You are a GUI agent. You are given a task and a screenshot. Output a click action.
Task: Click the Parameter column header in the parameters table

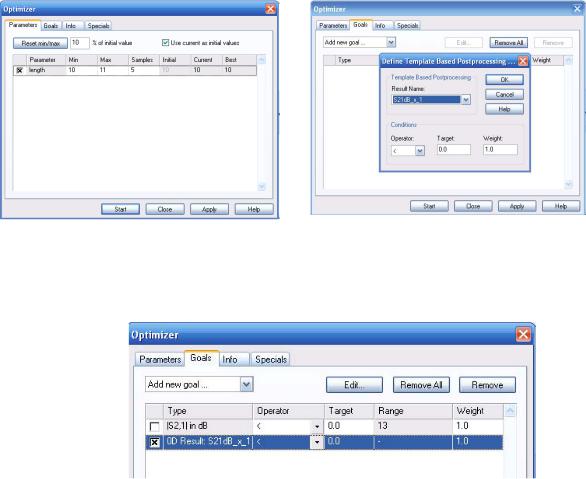pyautogui.click(x=46, y=60)
